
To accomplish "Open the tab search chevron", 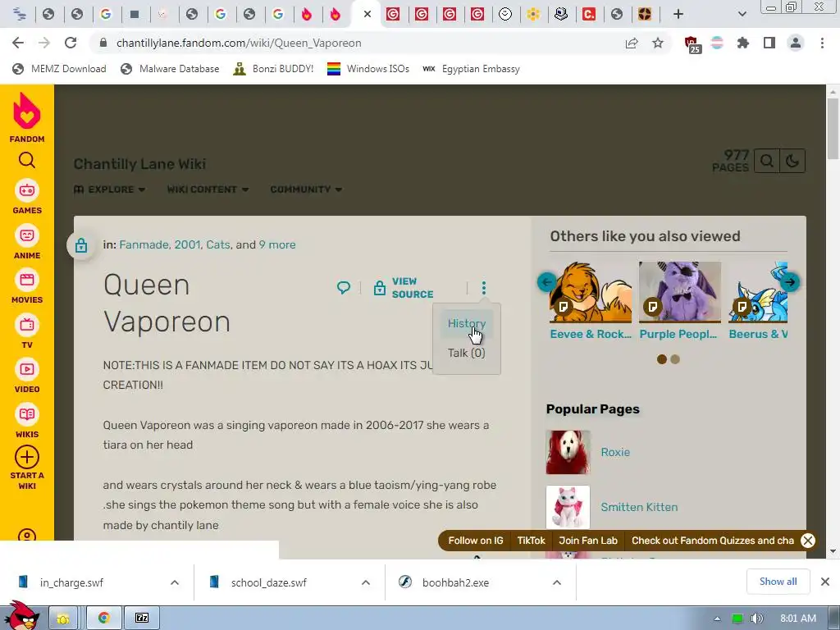I will tap(742, 14).
